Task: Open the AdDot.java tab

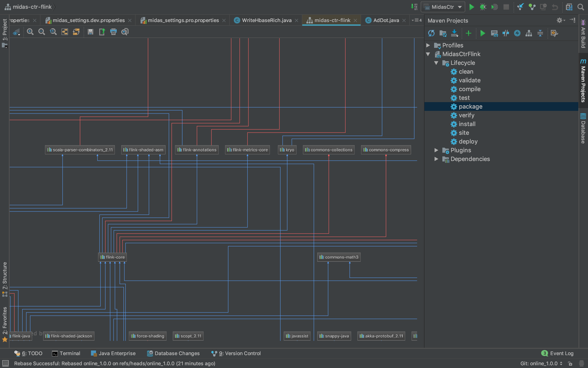Action: pos(386,20)
